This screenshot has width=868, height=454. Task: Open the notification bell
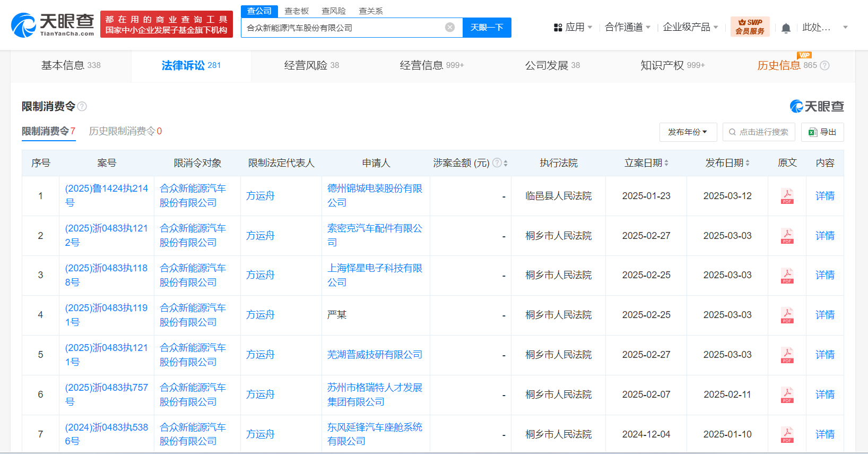point(786,28)
